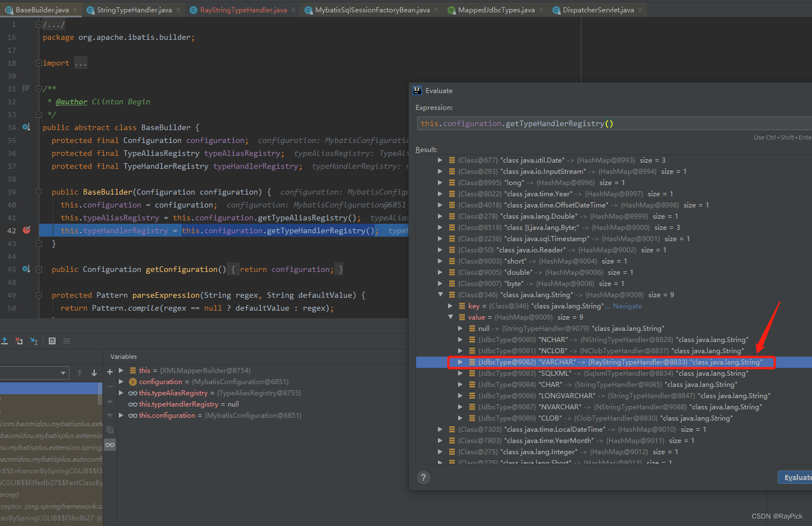This screenshot has height=526, width=812.
Task: Expand the folded header comment on line 1
Action: 39,25
